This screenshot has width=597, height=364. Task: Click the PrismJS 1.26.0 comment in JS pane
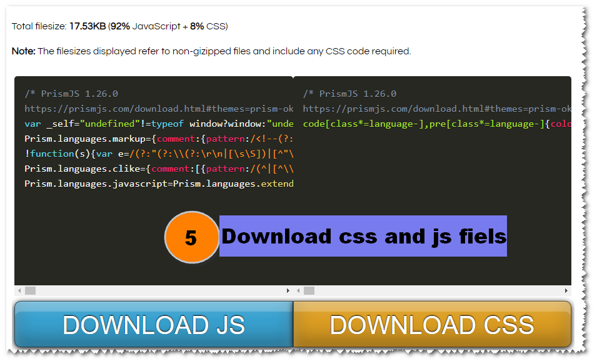(71, 94)
